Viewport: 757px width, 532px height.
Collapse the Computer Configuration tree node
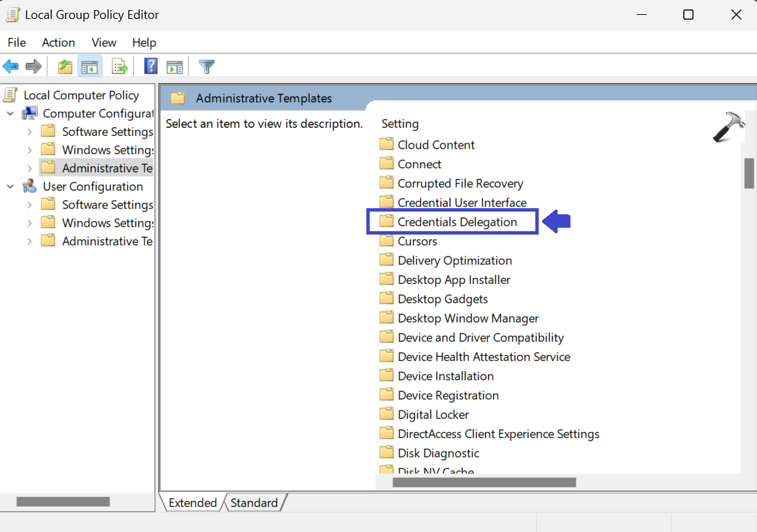10,114
